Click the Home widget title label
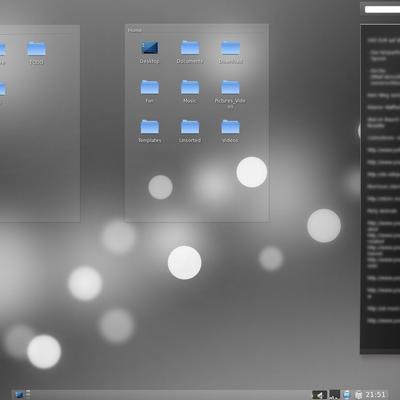 [x=135, y=30]
